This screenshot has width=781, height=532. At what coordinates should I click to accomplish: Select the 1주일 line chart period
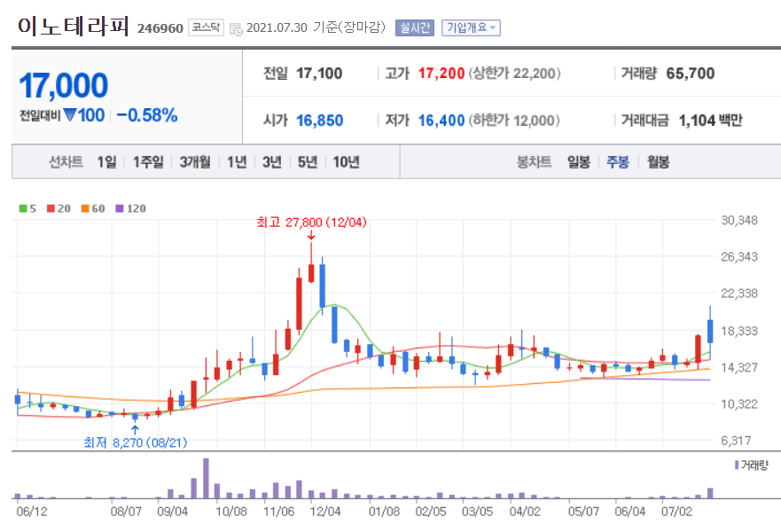[x=148, y=162]
